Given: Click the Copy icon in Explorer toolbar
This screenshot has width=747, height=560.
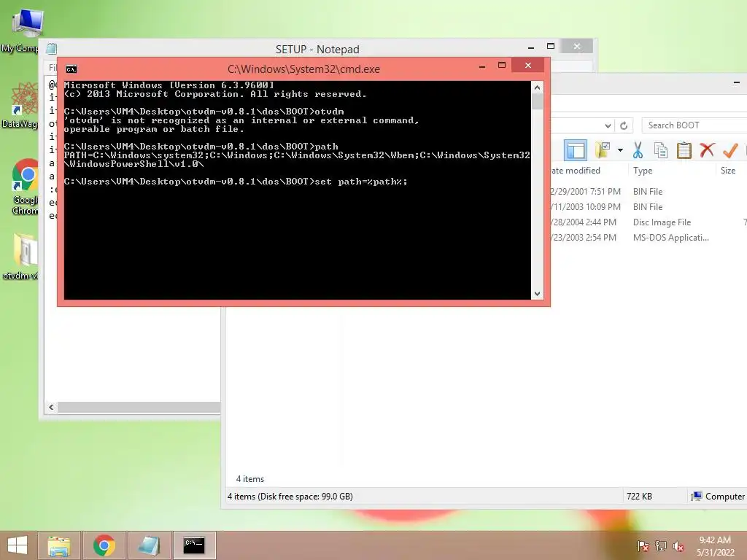Looking at the screenshot, I should (660, 150).
